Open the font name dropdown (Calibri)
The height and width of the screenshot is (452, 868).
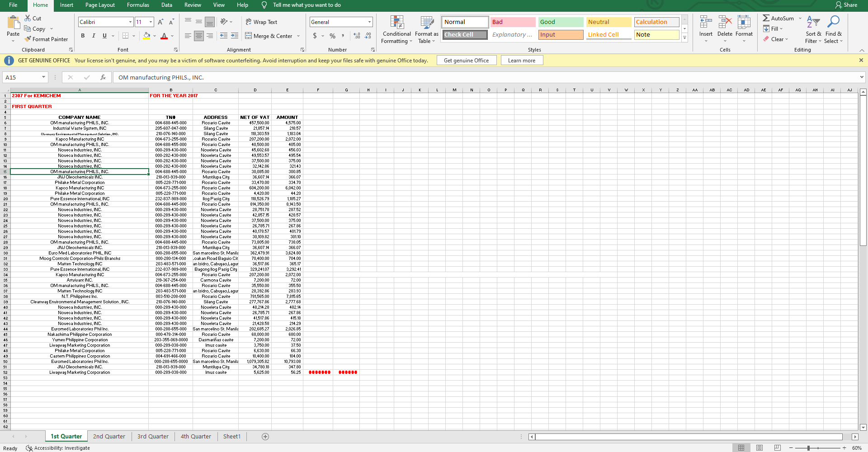click(x=130, y=22)
